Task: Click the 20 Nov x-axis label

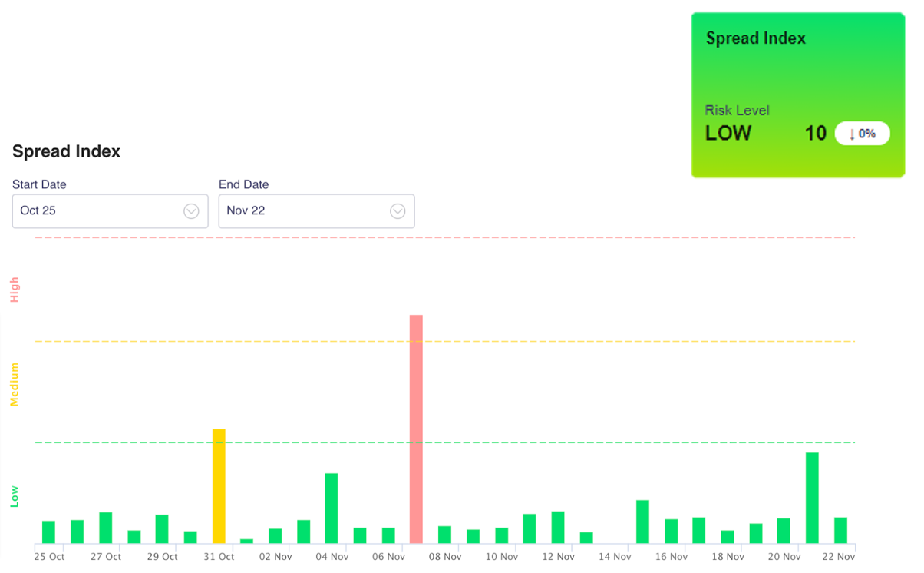Action: coord(784,557)
